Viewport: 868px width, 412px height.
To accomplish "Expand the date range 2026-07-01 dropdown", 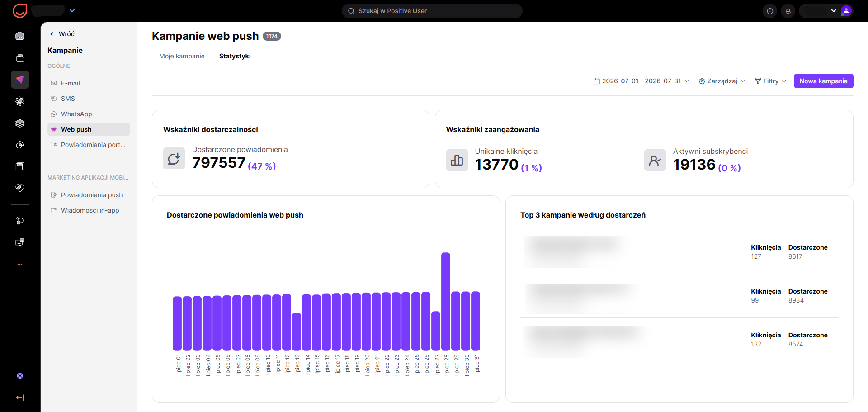I will point(641,81).
